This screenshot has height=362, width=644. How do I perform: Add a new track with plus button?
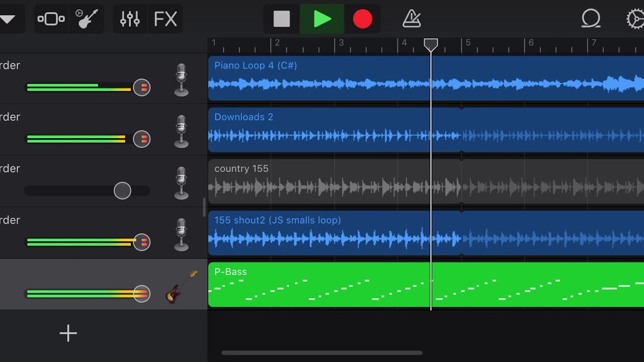68,333
